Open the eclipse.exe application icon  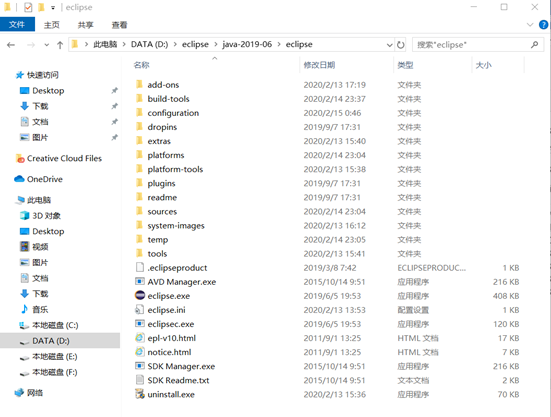140,295
